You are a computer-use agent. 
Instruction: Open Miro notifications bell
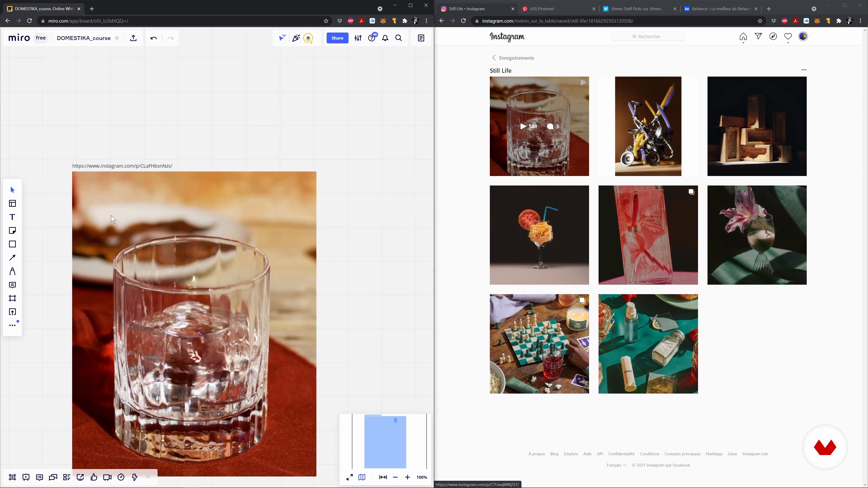(x=385, y=38)
